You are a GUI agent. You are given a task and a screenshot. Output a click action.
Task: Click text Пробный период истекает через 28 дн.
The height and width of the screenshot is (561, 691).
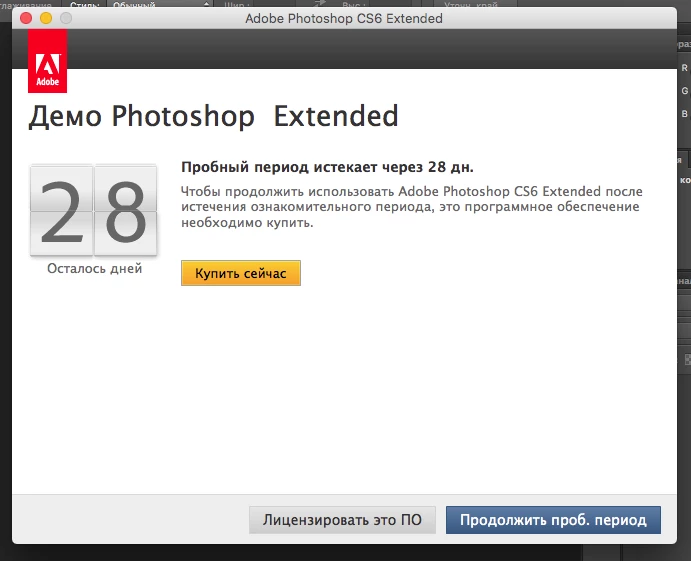tap(327, 167)
